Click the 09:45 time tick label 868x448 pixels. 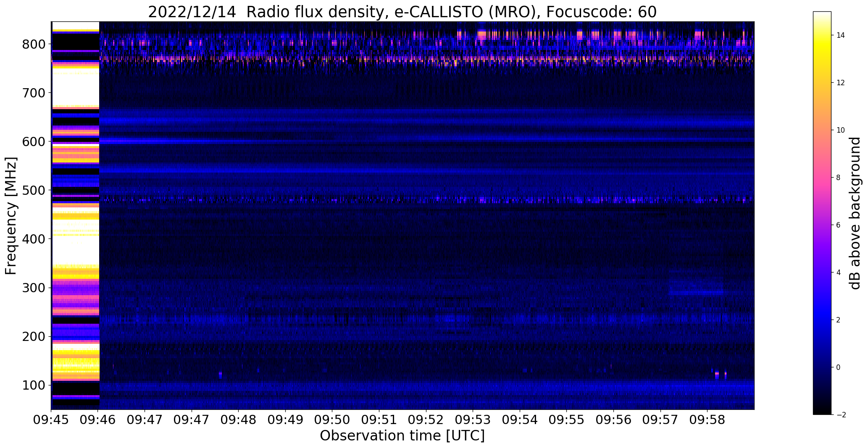click(51, 420)
